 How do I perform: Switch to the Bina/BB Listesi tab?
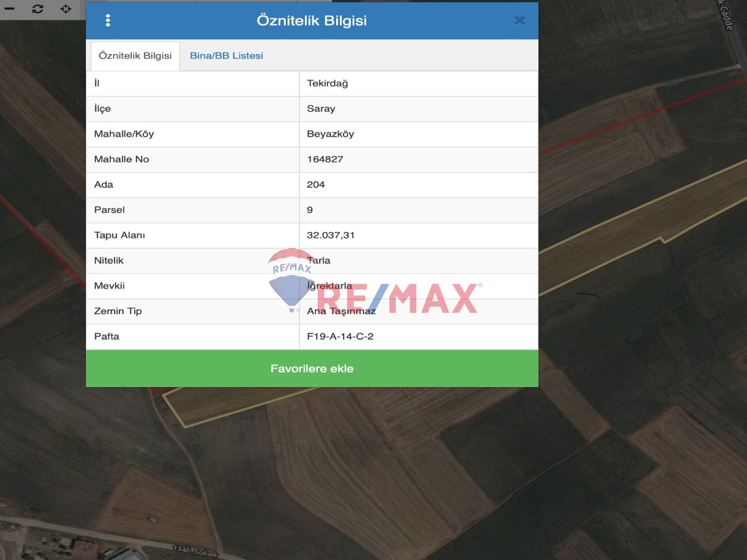pyautogui.click(x=226, y=55)
